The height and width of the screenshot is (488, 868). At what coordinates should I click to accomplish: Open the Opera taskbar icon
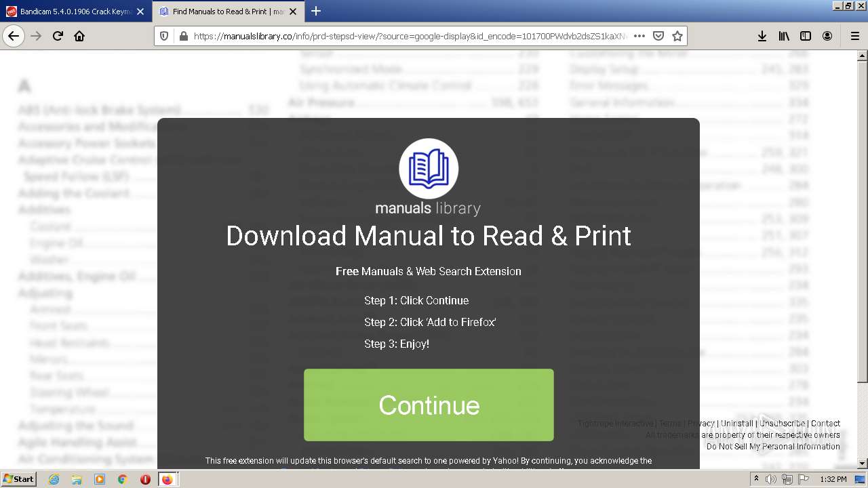(145, 479)
